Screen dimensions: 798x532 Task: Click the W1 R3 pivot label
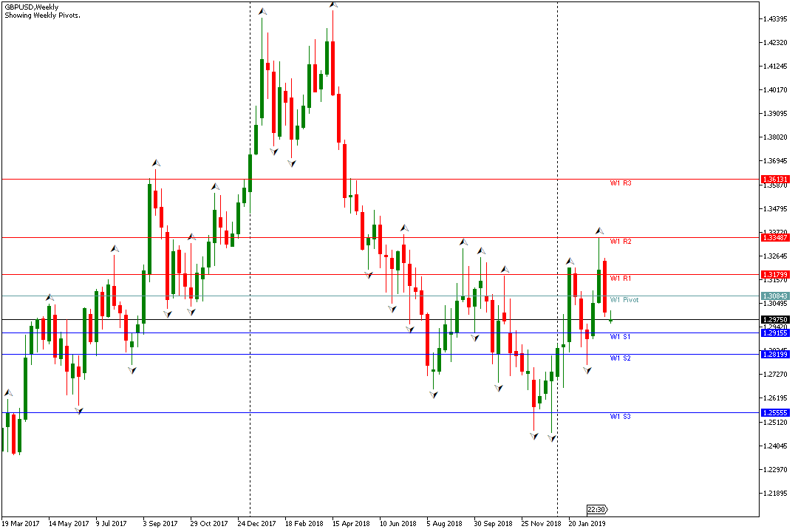621,183
